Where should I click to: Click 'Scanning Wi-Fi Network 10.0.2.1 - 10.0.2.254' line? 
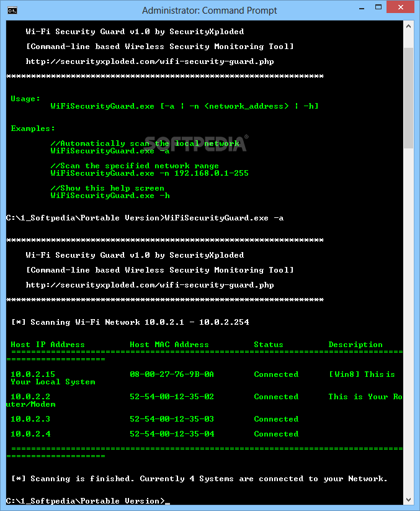(x=130, y=322)
